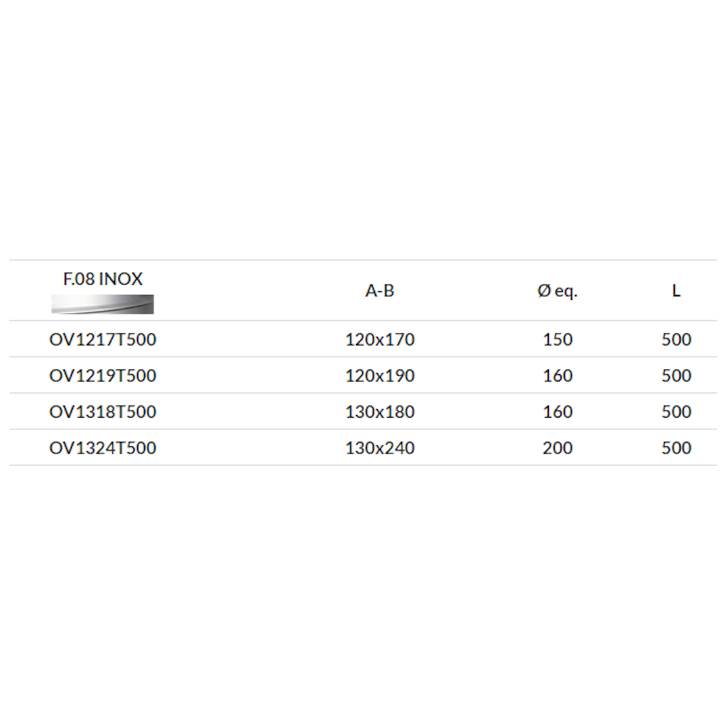Click the 500 length in OV1217T500 row
The image size is (728, 728).
[676, 339]
